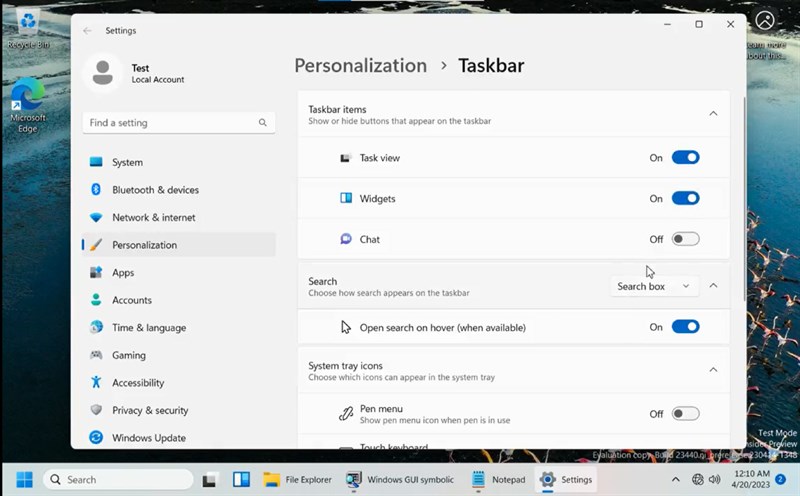Enable the Chat taskbar toggle
The width and height of the screenshot is (800, 496).
pos(685,239)
